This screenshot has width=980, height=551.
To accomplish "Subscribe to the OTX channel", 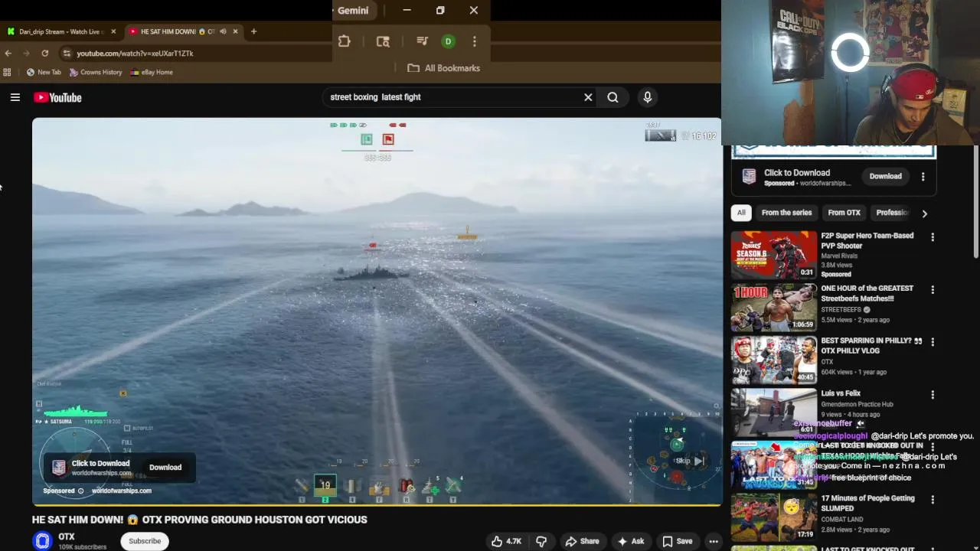I will pyautogui.click(x=145, y=541).
